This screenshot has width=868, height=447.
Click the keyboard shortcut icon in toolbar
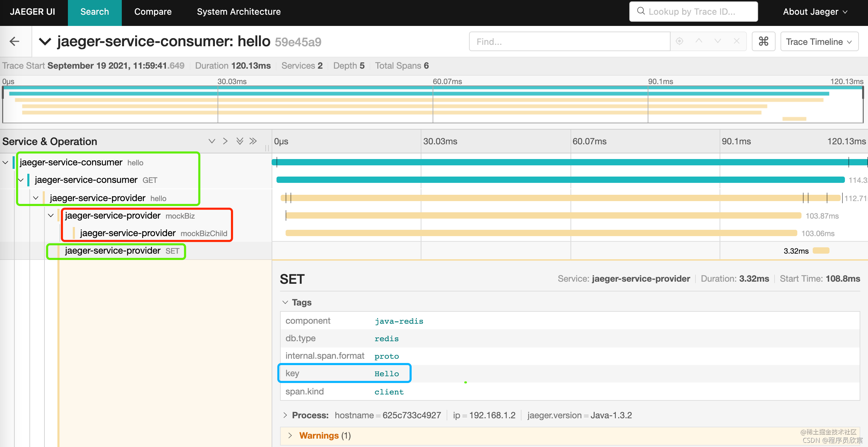(x=764, y=41)
